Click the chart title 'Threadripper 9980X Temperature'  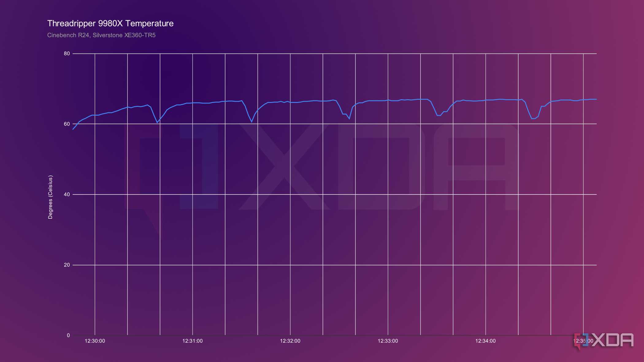tap(110, 24)
